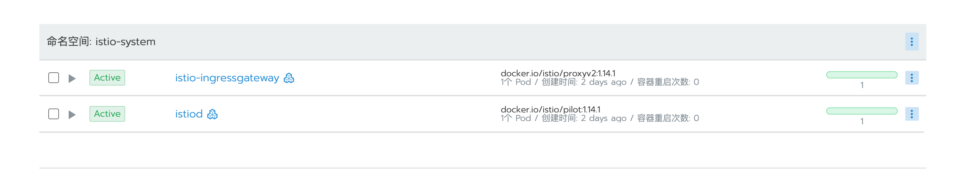Click the docker.io/istio/proxyv2:1.14.1 image text
Image resolution: width=980 pixels, height=169 pixels.
tap(558, 73)
